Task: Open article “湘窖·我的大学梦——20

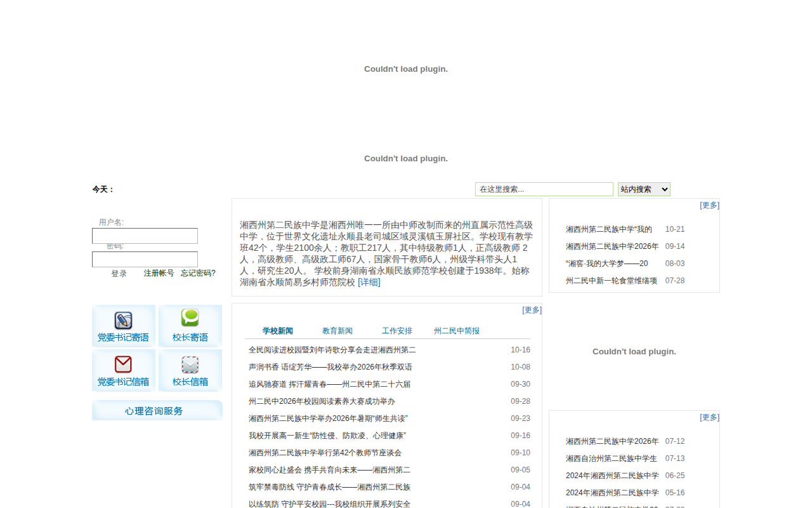Action: point(607,264)
